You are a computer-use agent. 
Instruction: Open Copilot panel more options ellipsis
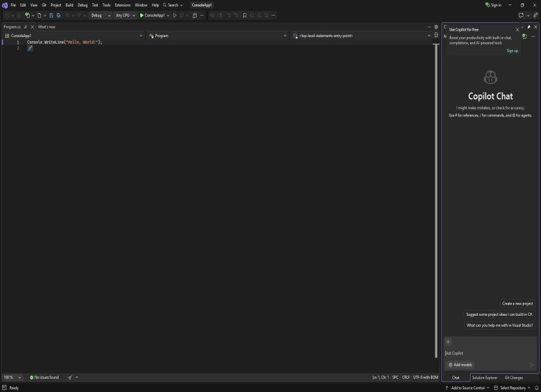[533, 36]
